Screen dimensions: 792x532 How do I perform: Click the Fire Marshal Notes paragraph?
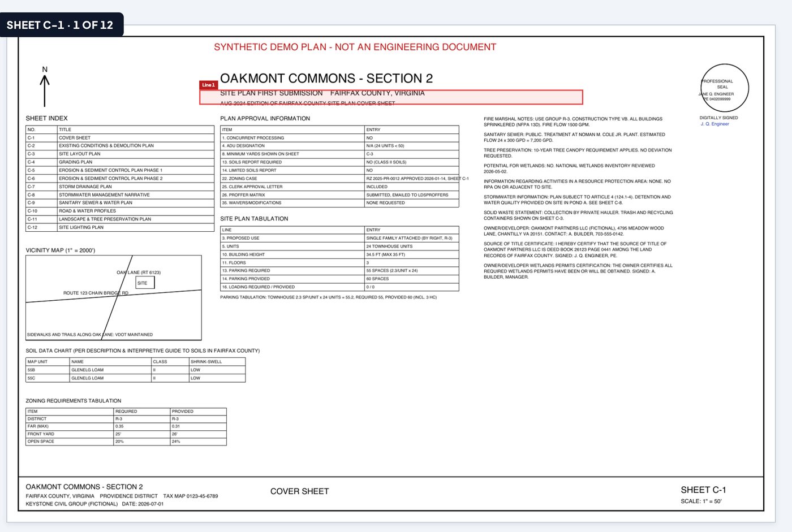573,122
